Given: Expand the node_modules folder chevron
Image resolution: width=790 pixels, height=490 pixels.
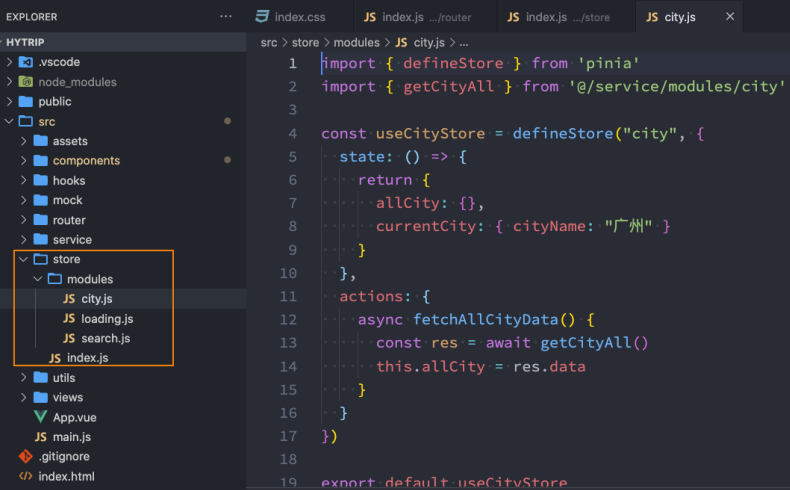Looking at the screenshot, I should [9, 82].
